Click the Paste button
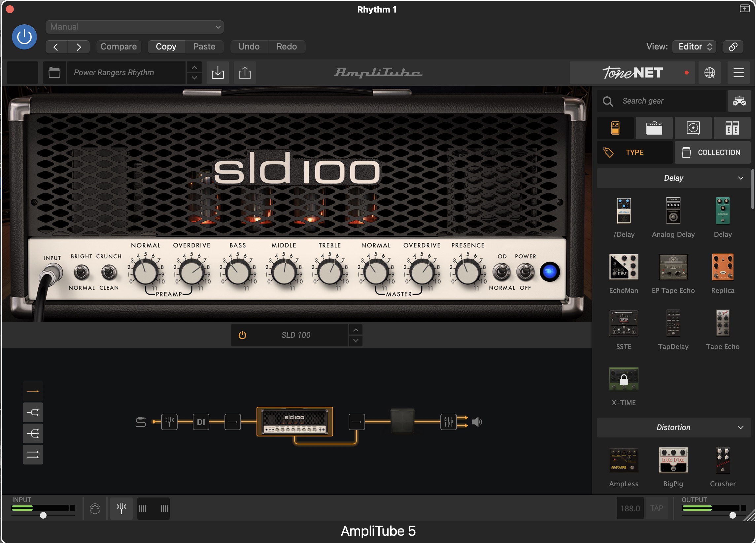The height and width of the screenshot is (543, 756). pos(204,47)
